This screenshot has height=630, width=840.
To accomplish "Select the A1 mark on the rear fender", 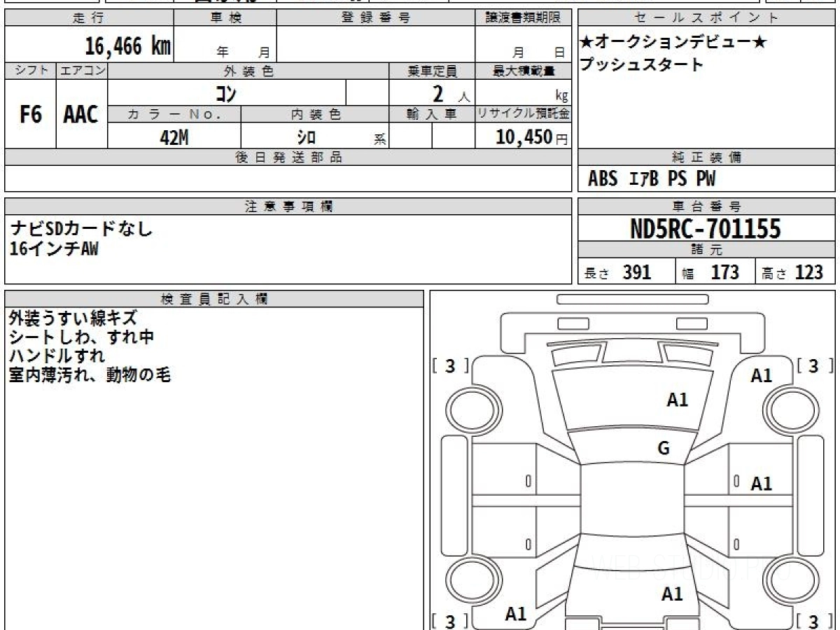I will 516,615.
